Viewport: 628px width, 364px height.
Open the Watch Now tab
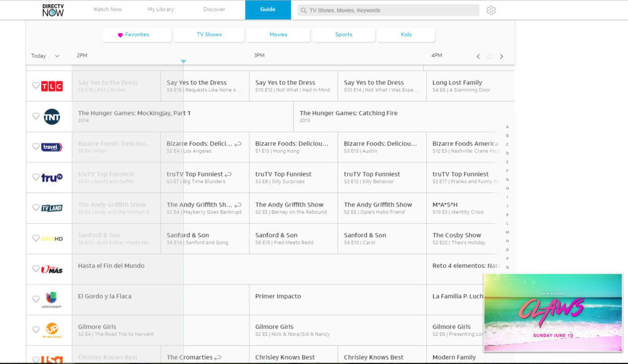click(107, 9)
